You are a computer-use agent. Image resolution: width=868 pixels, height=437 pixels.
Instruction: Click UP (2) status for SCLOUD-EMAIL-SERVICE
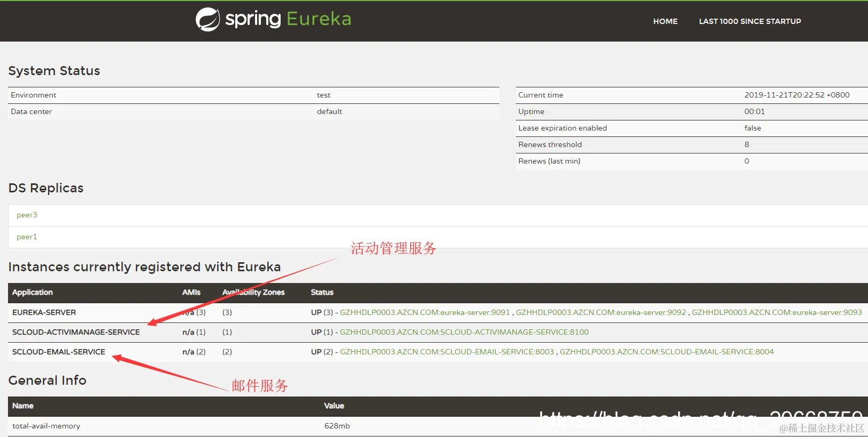[x=322, y=352]
